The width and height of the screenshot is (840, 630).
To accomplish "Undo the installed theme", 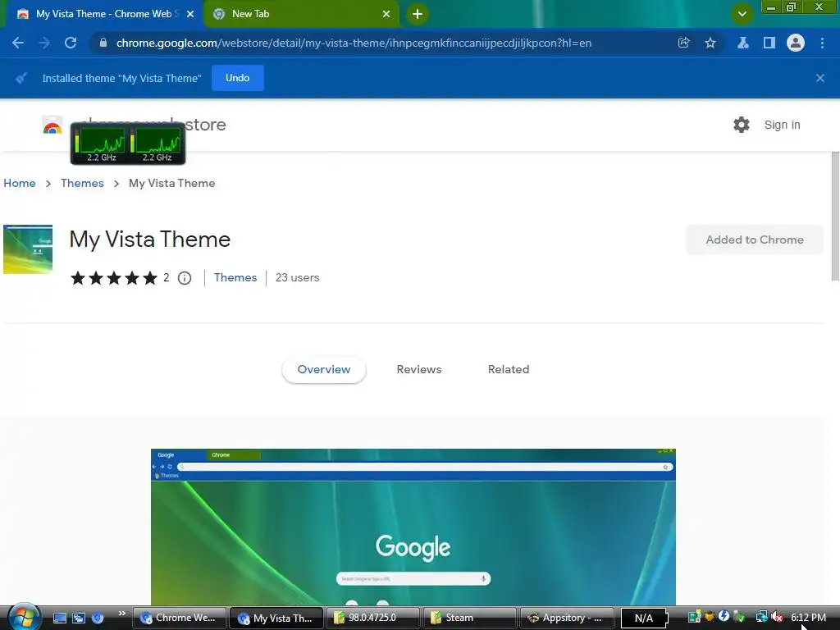I will coord(237,78).
